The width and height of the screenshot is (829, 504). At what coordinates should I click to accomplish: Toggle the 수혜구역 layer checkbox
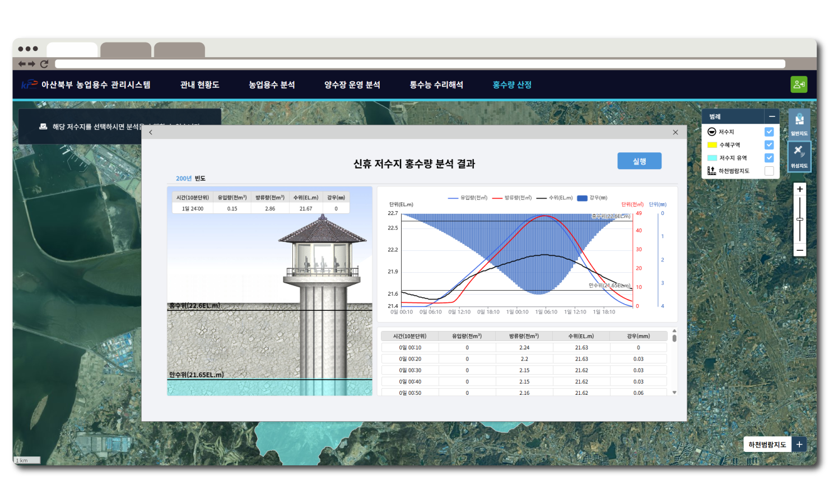tap(769, 145)
